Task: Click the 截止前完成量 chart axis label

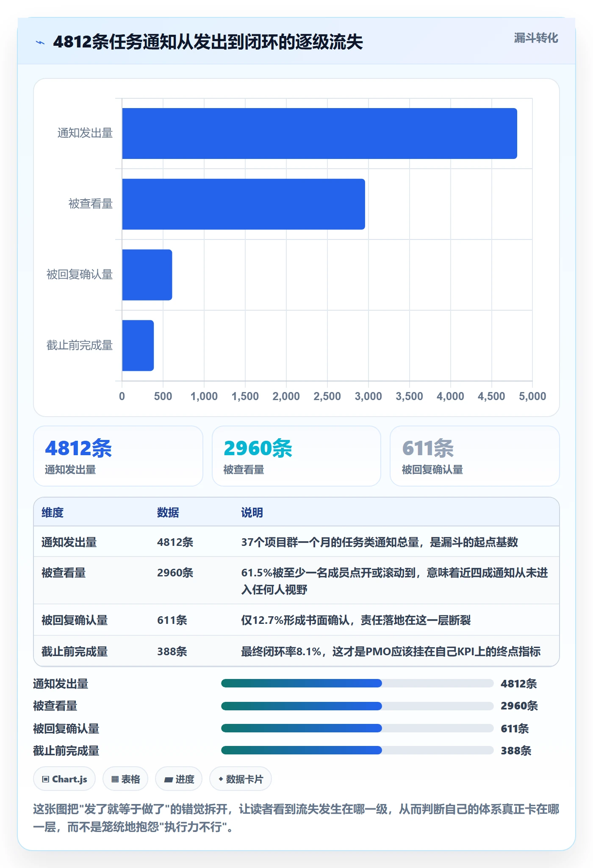Action: tap(80, 345)
